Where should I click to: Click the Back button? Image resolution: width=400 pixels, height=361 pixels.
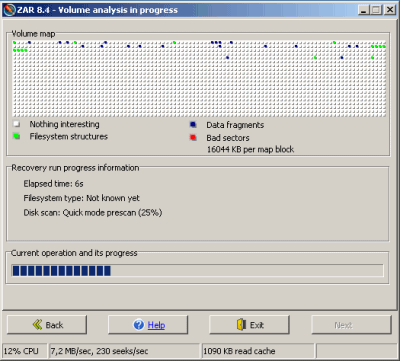tap(47, 325)
